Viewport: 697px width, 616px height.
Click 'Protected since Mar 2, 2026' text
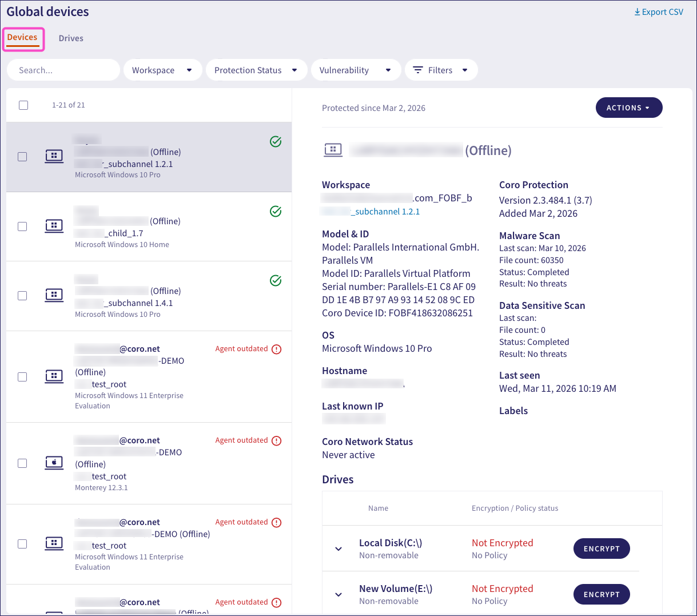[373, 108]
